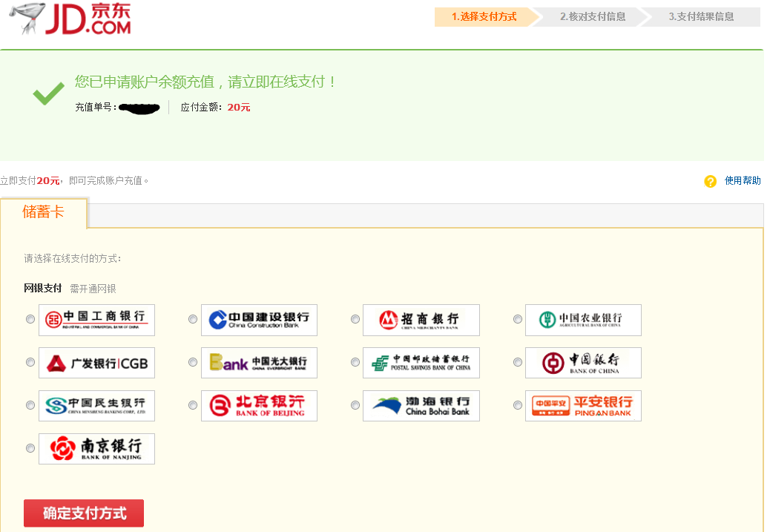Select radio button for 广发银行 CGB
The image size is (770, 532).
30,362
